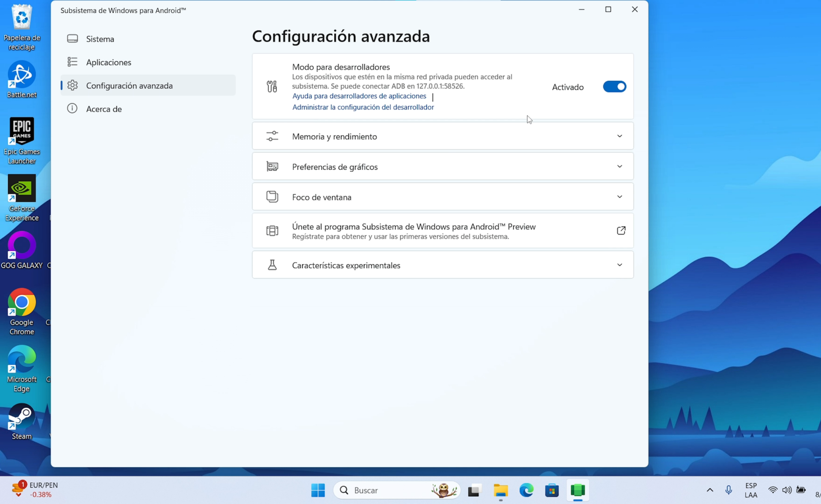Click the Foco de ventana icon
This screenshot has height=504, width=821.
tap(272, 197)
